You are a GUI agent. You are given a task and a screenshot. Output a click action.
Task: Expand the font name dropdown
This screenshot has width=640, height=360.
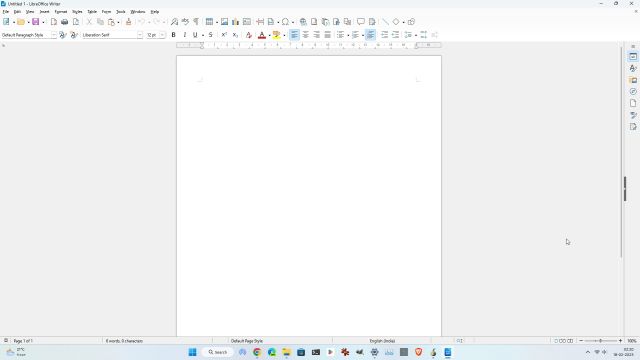[140, 35]
